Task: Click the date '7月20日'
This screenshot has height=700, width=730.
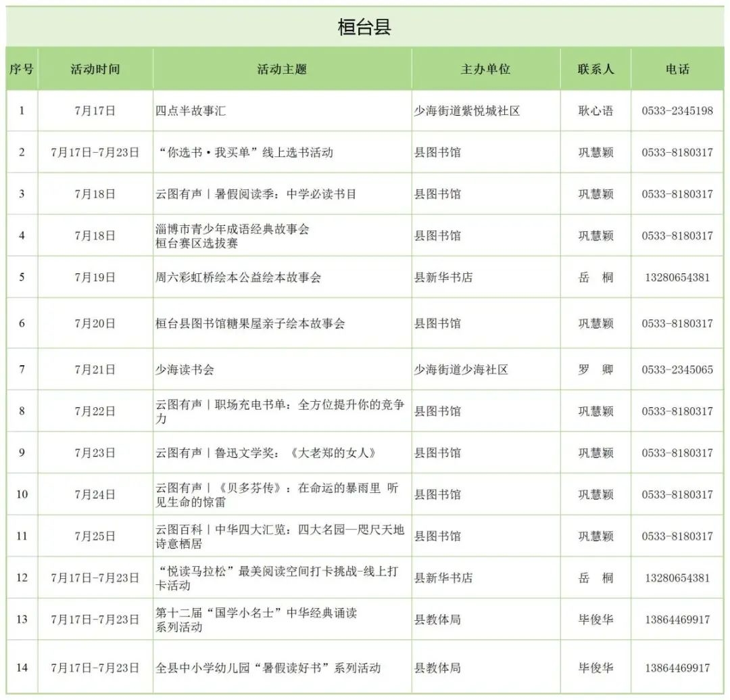Action: click(x=95, y=323)
